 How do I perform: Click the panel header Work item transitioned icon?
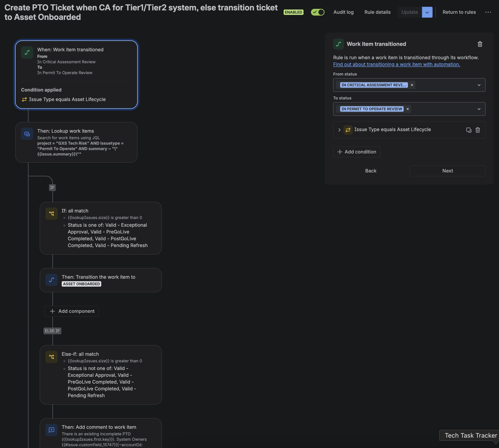338,44
